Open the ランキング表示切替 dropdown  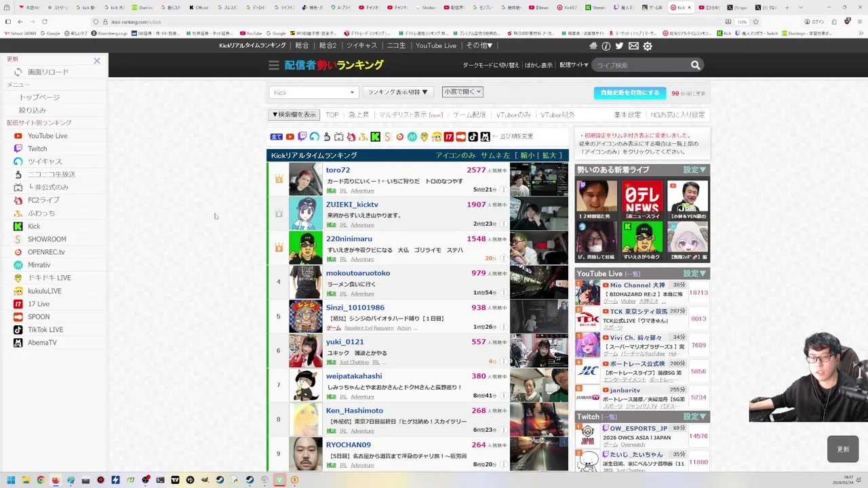[398, 92]
